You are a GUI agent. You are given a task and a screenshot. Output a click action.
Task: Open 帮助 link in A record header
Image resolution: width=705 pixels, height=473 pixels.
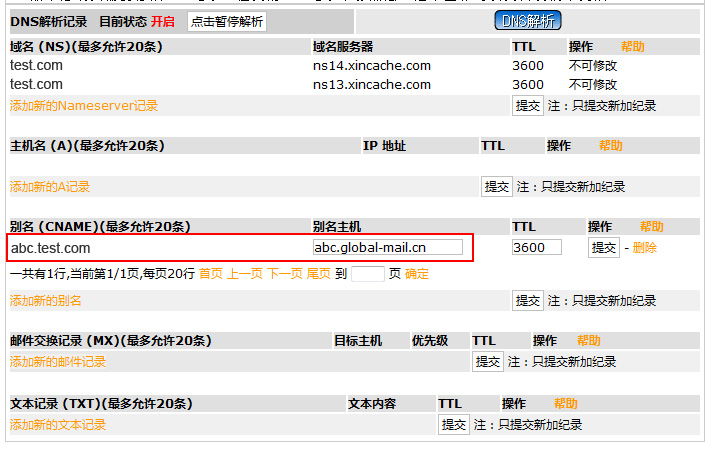611,146
